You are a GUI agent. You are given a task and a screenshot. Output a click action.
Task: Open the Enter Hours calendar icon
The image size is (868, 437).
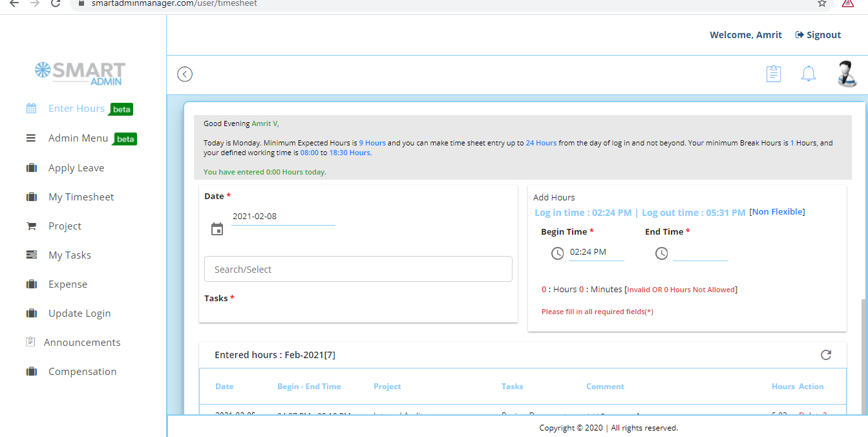(x=31, y=108)
